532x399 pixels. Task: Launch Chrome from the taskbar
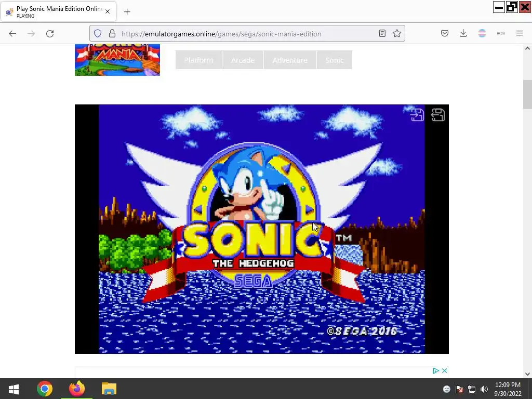click(x=45, y=389)
